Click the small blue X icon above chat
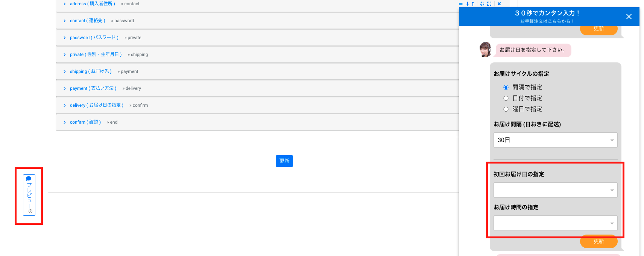 coord(499,4)
